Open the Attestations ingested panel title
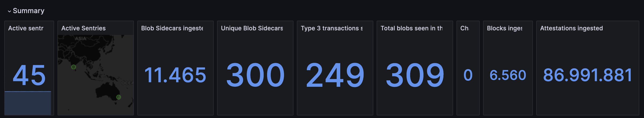Viewport: 644px width, 118px height. point(571,28)
